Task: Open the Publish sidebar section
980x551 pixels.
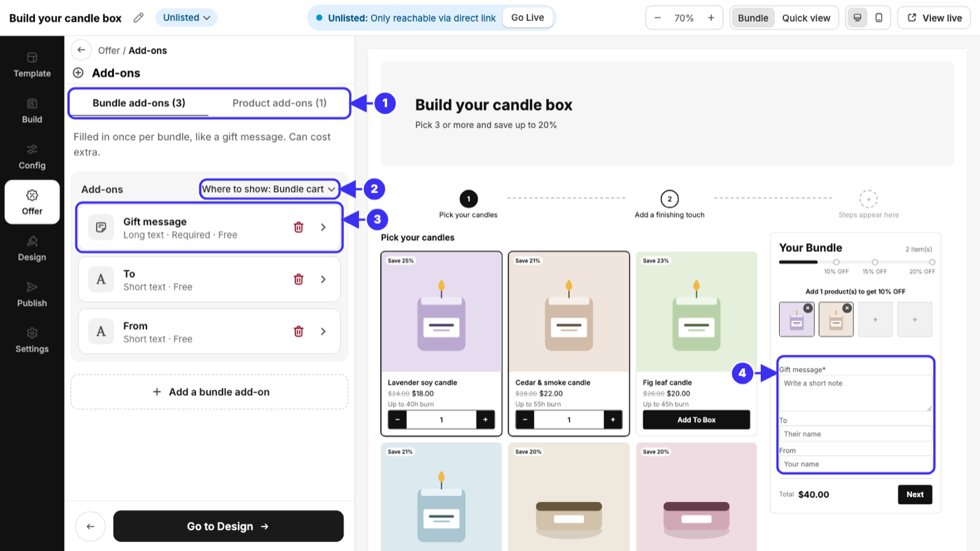Action: point(32,295)
